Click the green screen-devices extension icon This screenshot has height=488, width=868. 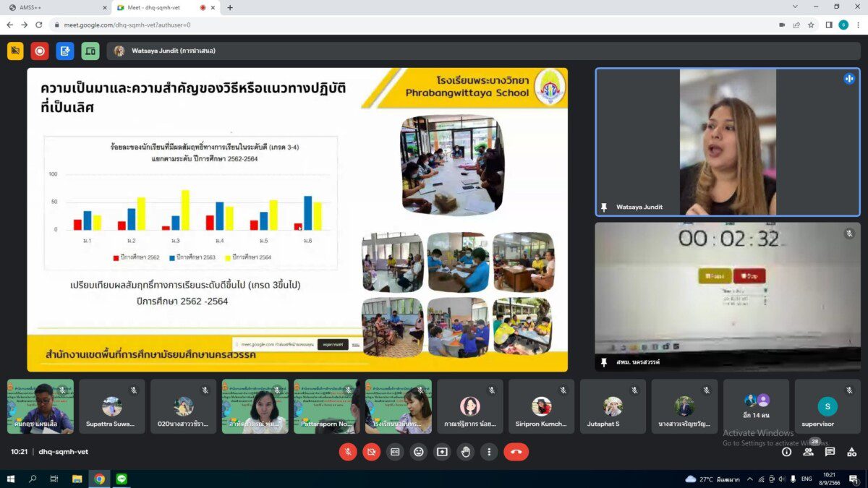(90, 51)
